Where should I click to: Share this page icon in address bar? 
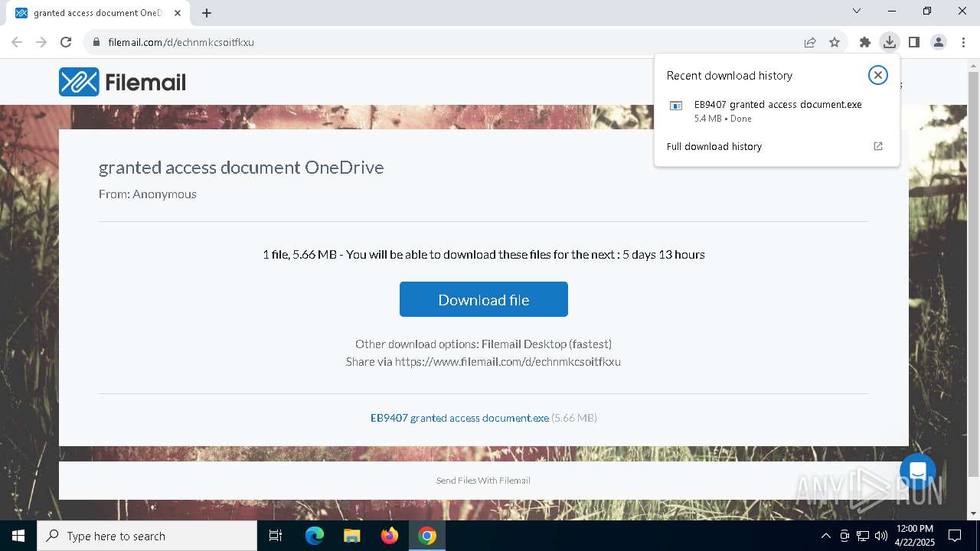(810, 42)
